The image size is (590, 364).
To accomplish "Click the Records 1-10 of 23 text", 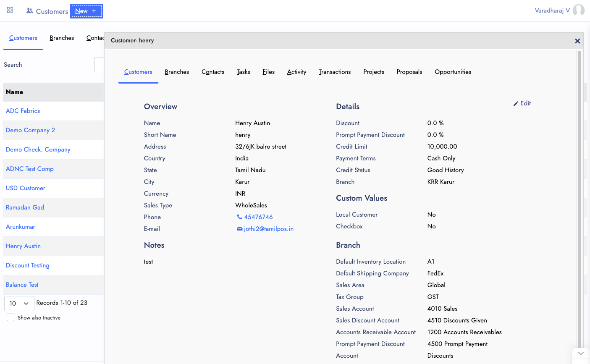I will tap(62, 303).
